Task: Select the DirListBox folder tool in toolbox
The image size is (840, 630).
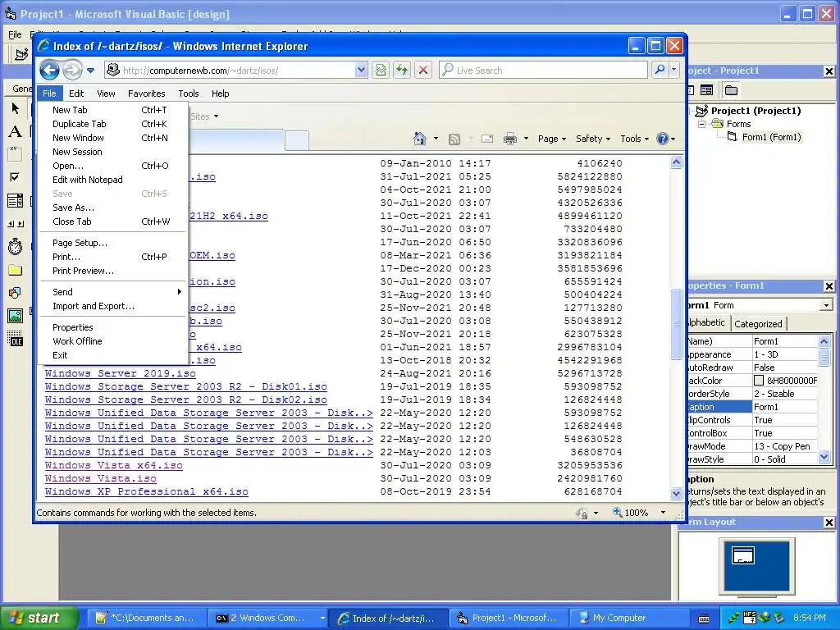Action: pos(16,269)
